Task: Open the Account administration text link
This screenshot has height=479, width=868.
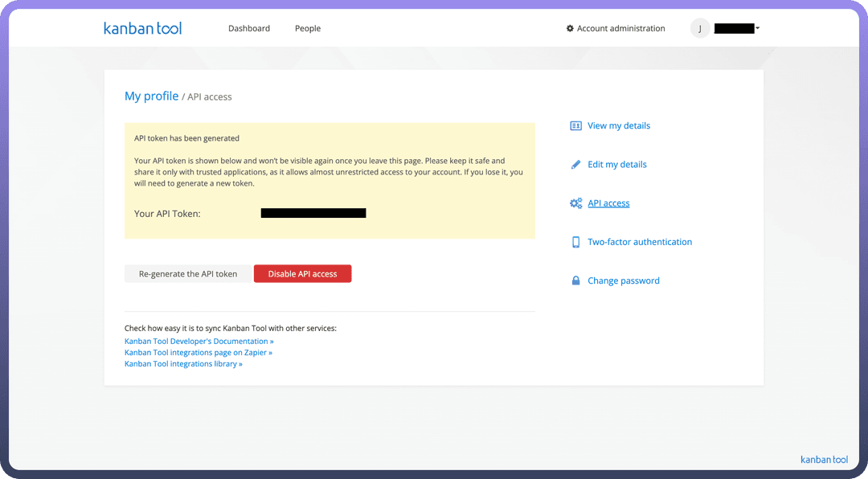Action: (620, 28)
